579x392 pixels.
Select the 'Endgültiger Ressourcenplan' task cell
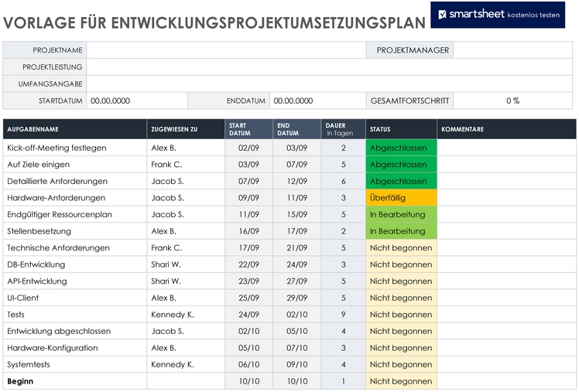75,214
